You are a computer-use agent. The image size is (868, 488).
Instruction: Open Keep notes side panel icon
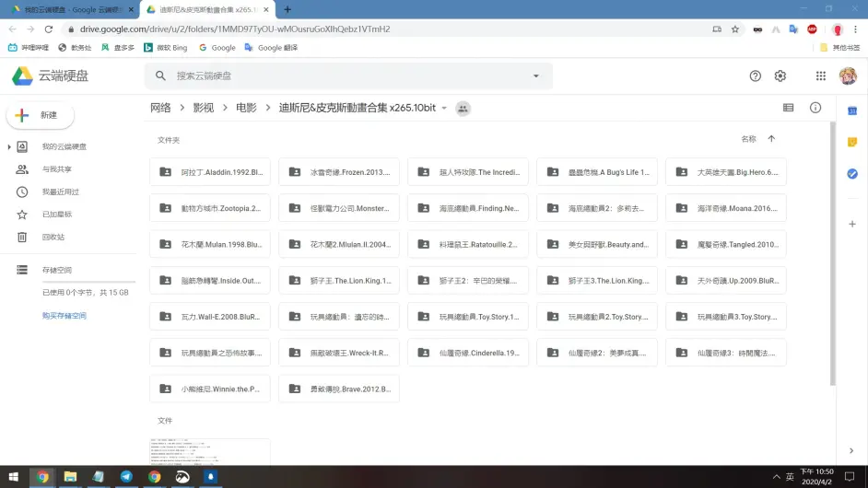point(852,142)
